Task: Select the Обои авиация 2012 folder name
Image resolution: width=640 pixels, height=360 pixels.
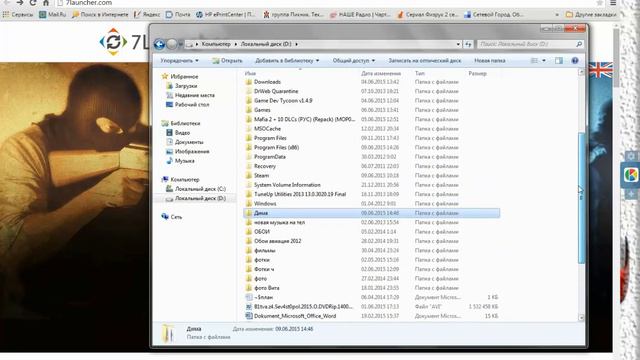Action: [x=278, y=241]
